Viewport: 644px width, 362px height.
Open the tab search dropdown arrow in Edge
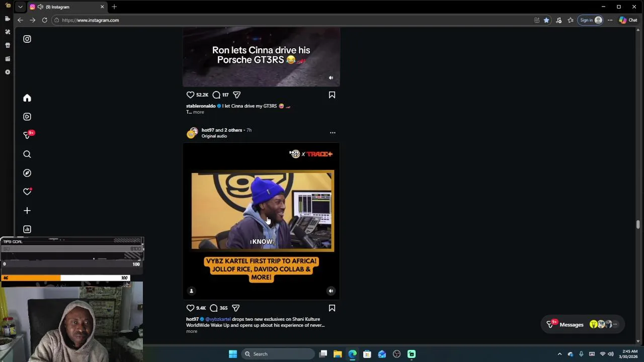click(x=20, y=7)
